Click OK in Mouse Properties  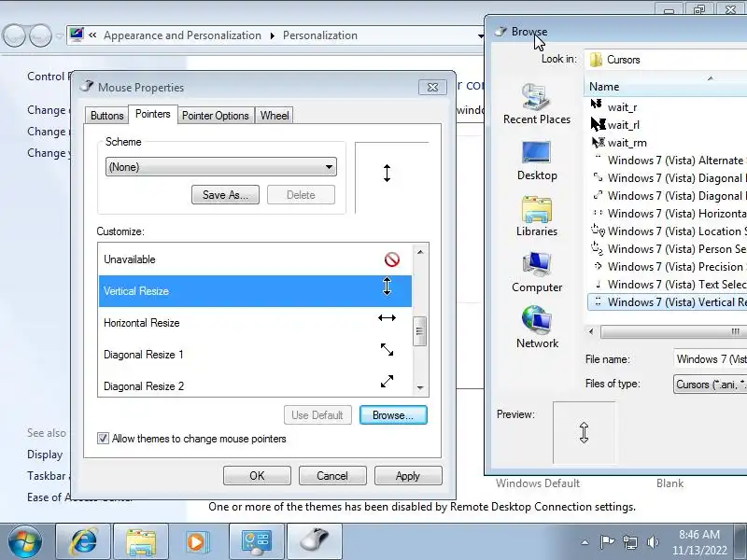(257, 476)
